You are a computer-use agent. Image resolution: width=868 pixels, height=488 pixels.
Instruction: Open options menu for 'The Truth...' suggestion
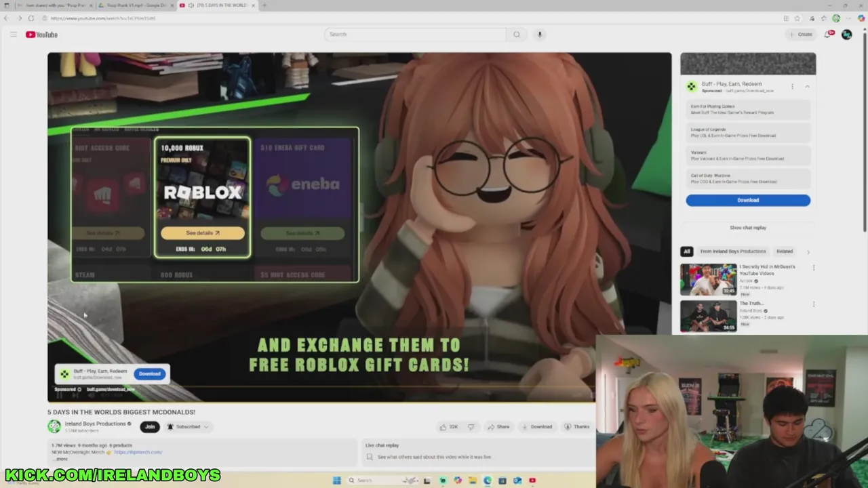pos(814,304)
